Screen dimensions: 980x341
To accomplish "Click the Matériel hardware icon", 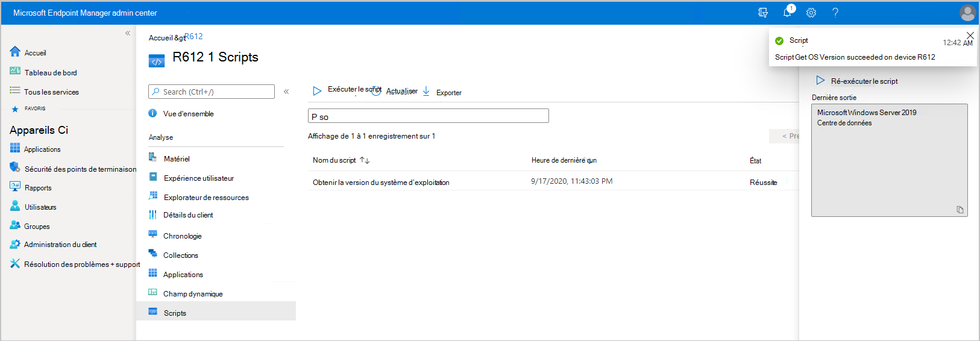I will pos(152,157).
